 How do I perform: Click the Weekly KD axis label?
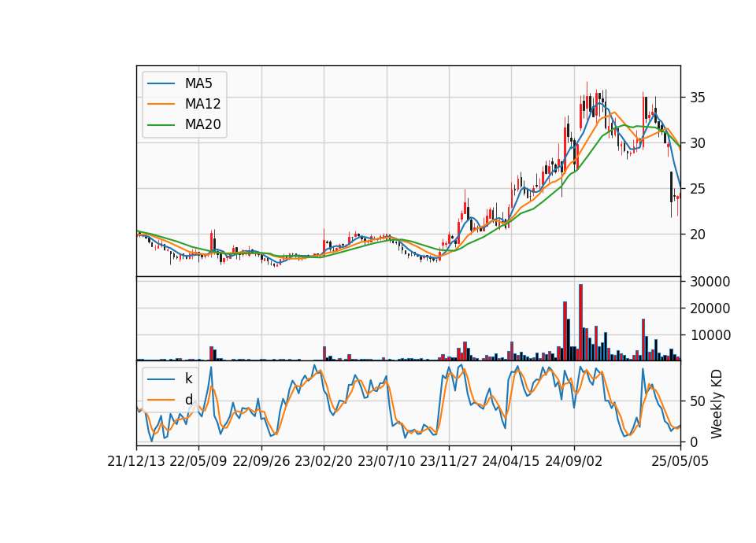click(717, 404)
